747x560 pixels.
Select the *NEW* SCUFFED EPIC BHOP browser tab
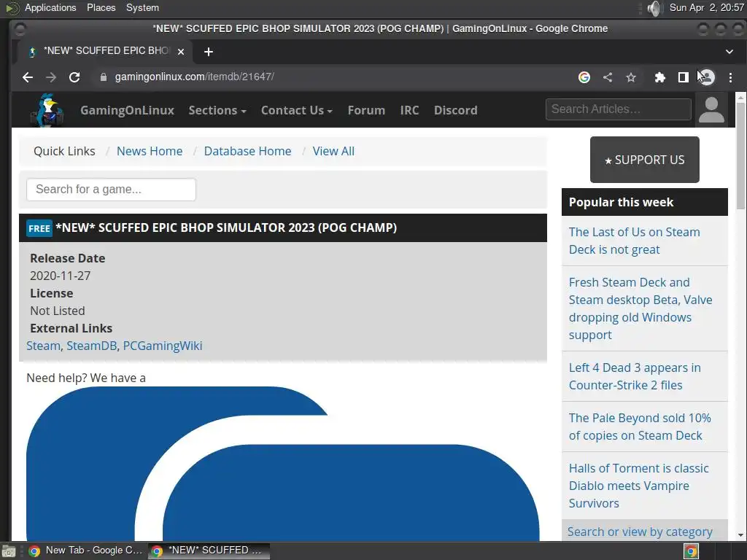tap(106, 51)
